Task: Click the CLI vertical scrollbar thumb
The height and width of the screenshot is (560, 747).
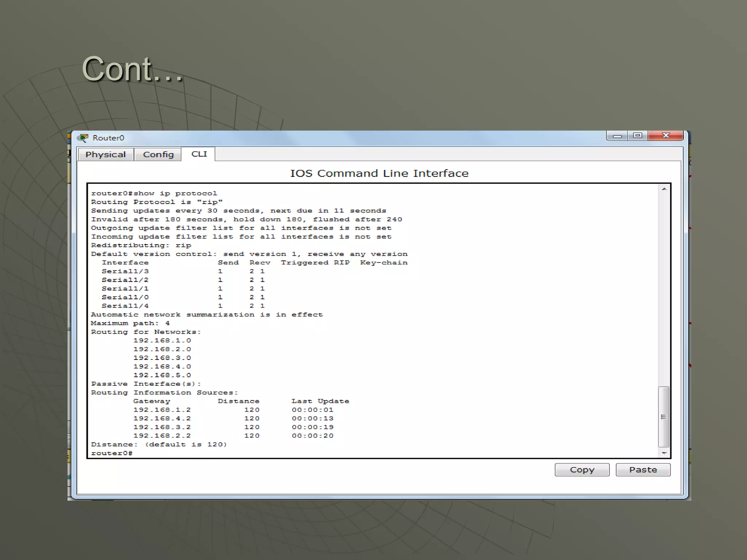Action: click(x=663, y=417)
